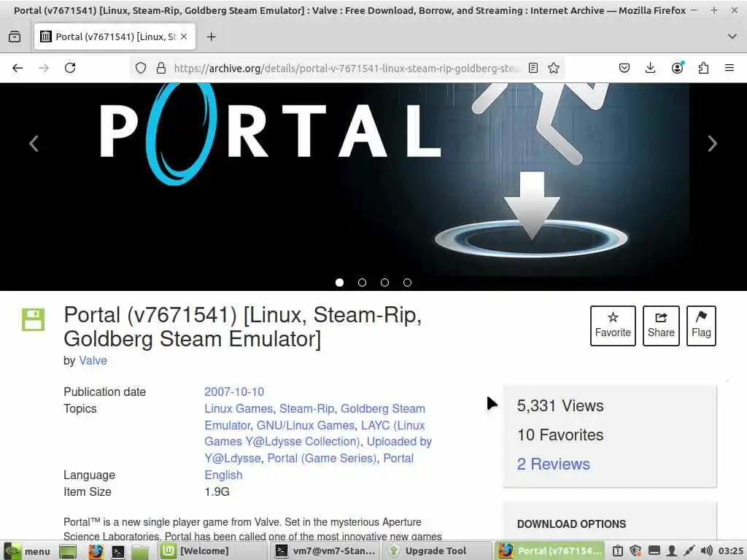Switch to the Upgrade Tool taskbar window

click(x=437, y=551)
